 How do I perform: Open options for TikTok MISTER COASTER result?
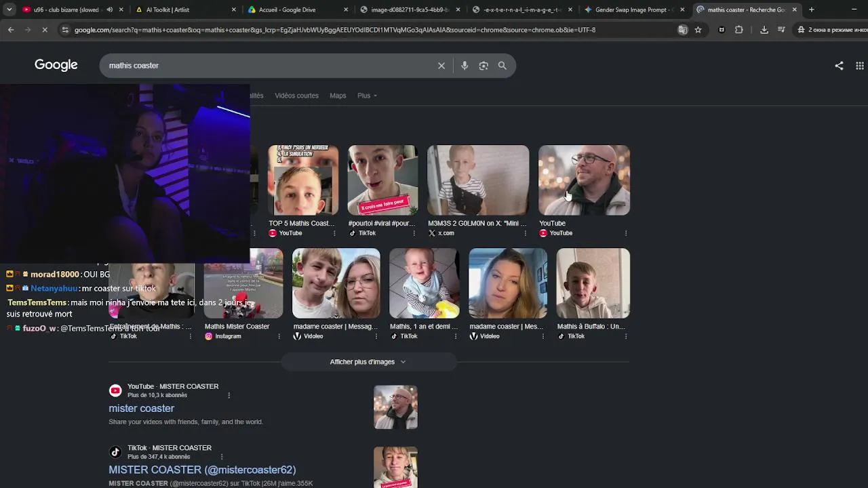click(222, 457)
